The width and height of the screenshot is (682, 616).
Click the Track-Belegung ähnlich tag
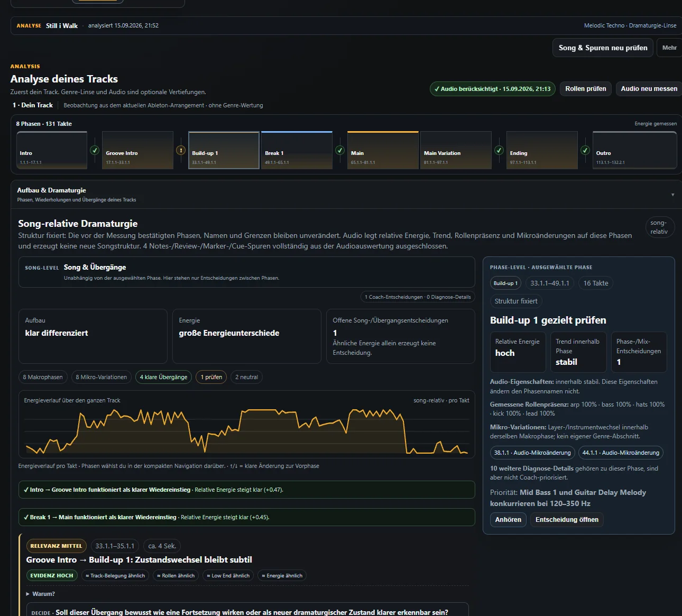[115, 575]
